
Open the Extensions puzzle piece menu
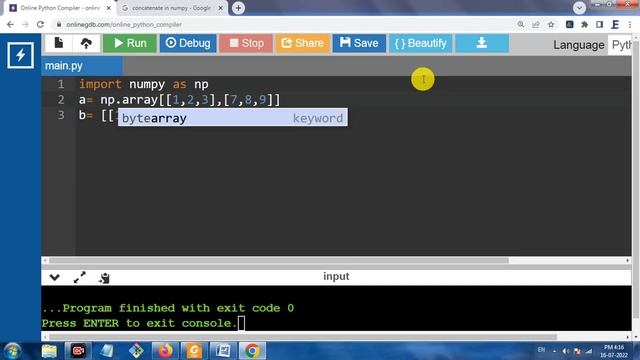tap(584, 24)
